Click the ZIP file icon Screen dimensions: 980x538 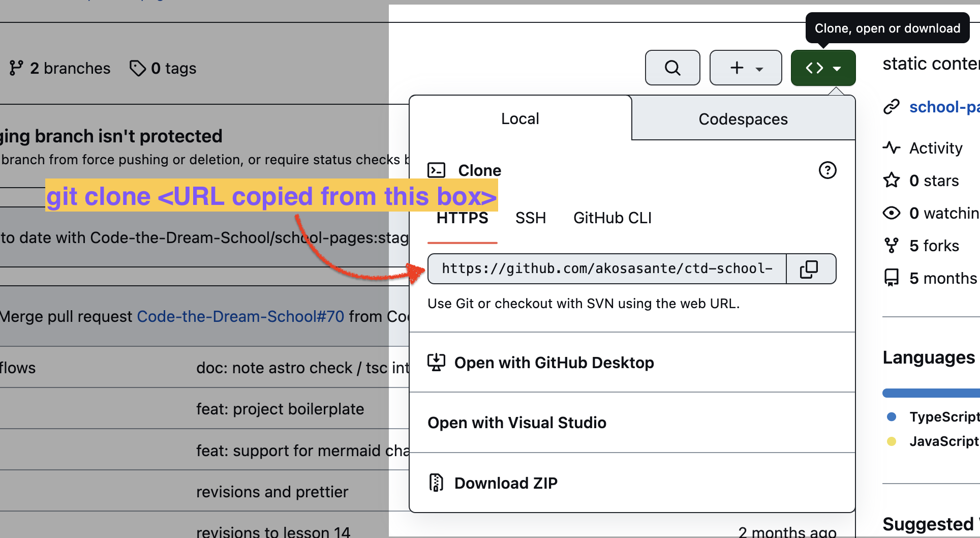coord(436,483)
